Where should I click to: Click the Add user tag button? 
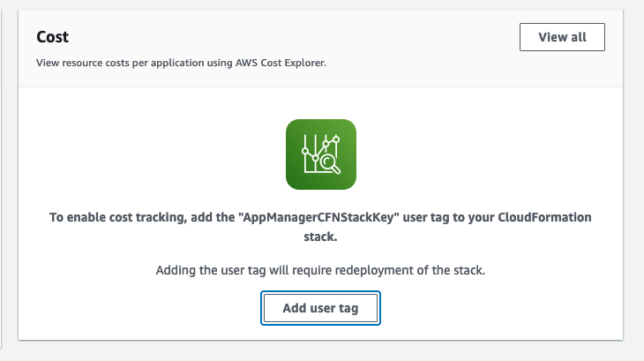[320, 308]
